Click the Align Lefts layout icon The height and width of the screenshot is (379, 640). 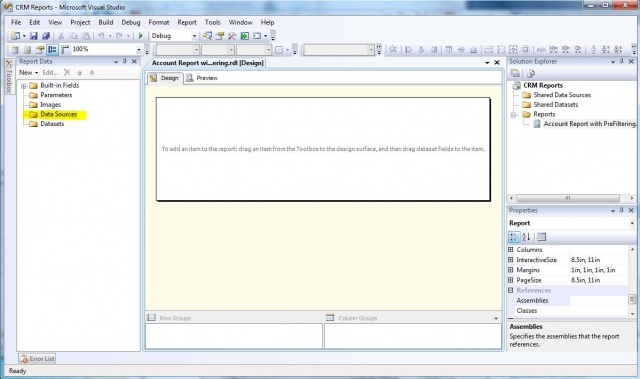coord(408,49)
